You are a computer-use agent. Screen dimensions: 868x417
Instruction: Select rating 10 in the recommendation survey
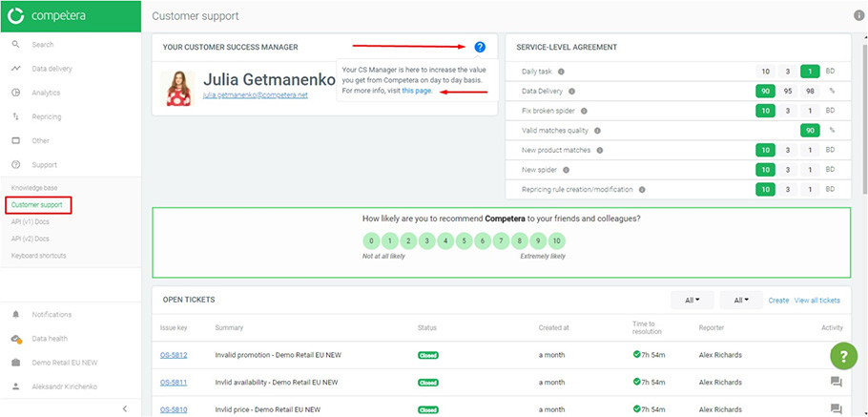(557, 240)
